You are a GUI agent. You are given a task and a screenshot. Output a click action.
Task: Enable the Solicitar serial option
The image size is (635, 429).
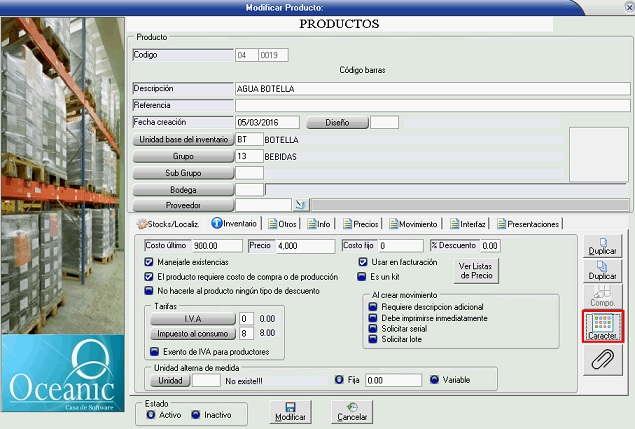pos(373,329)
